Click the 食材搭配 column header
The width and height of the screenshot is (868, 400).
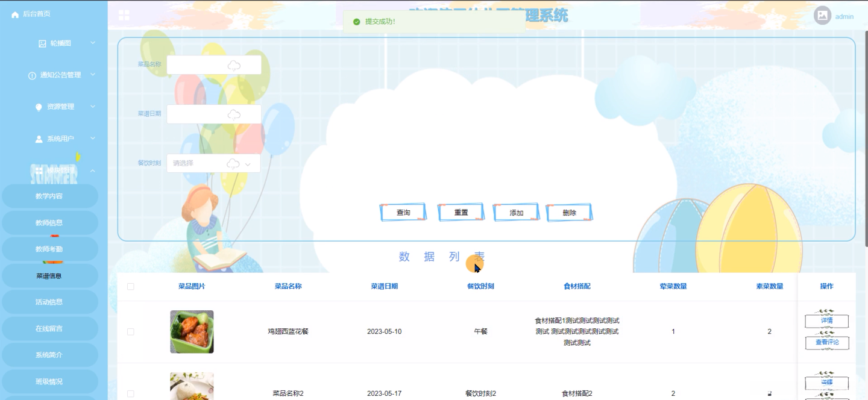click(x=577, y=287)
